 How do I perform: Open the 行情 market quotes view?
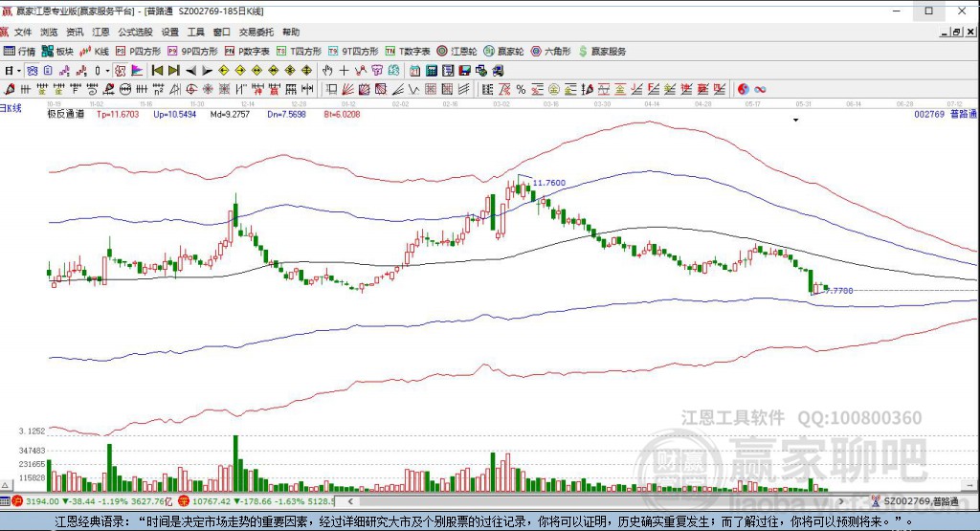click(19, 52)
